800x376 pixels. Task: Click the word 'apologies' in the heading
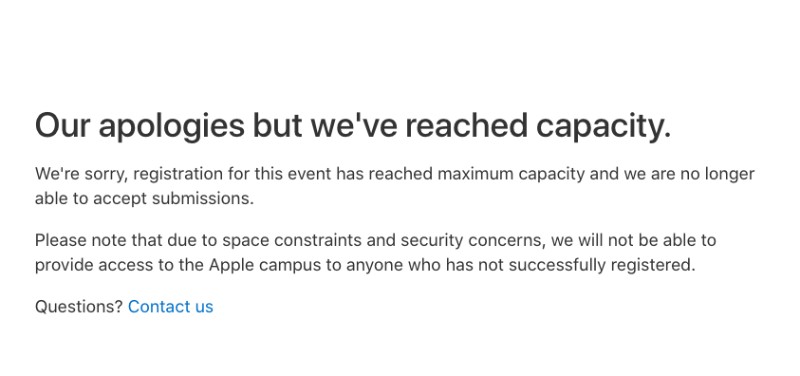(x=172, y=127)
